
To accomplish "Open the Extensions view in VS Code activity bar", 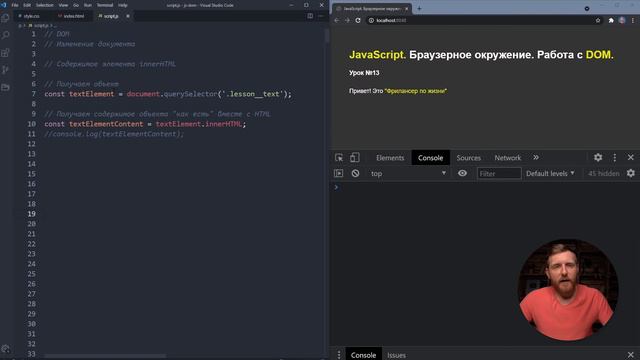I will coord(5,53).
